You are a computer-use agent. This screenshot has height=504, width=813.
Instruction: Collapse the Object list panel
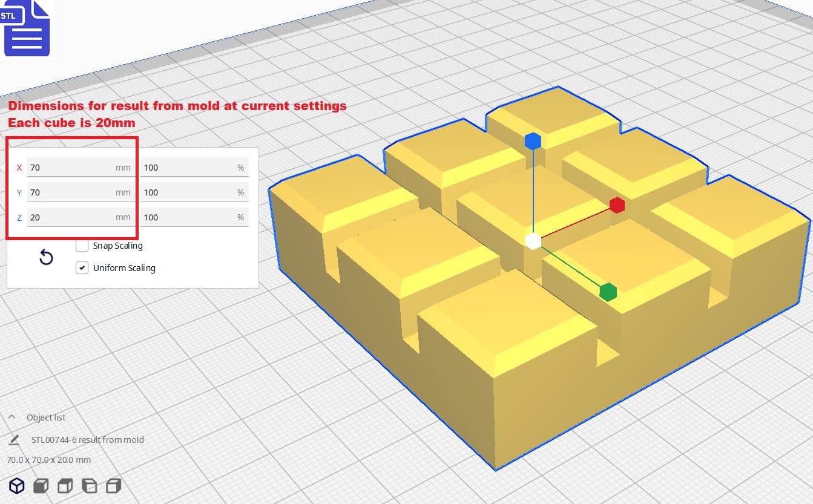tap(12, 417)
